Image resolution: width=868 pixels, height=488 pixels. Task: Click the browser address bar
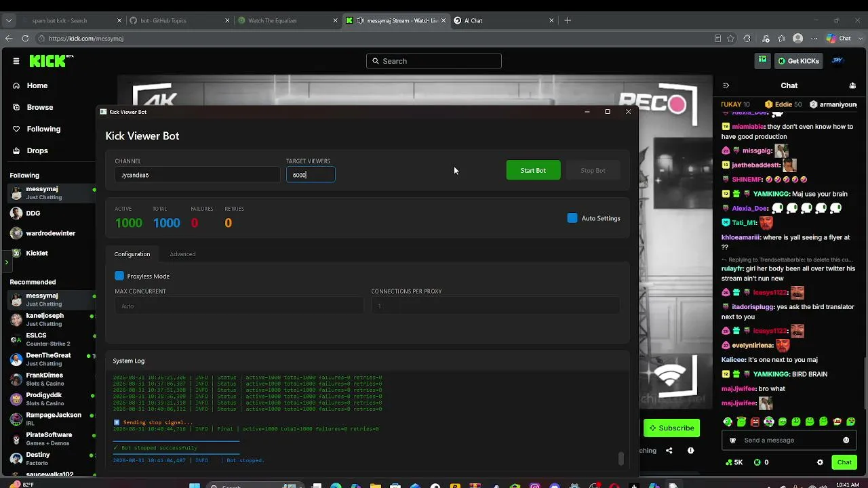[x=373, y=39]
